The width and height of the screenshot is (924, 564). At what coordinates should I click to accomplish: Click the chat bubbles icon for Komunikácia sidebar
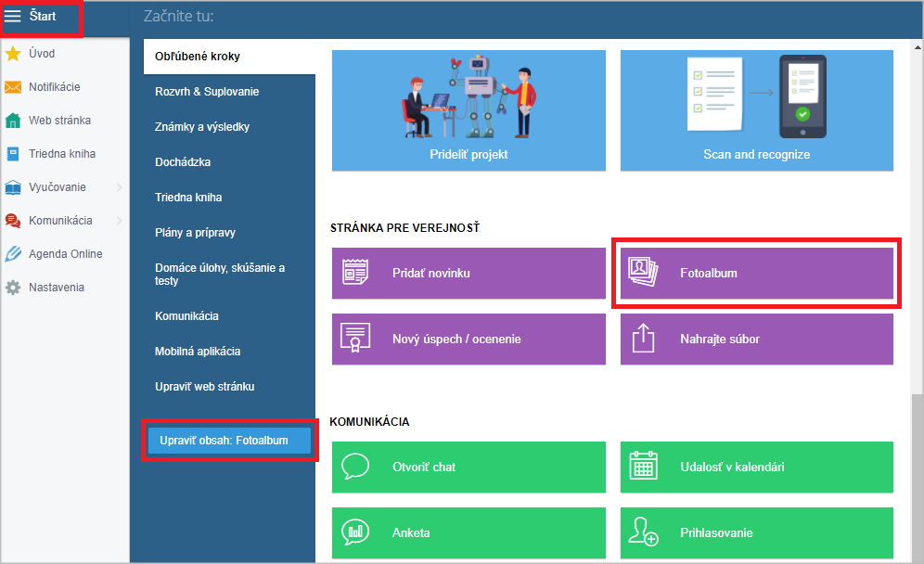(x=13, y=221)
